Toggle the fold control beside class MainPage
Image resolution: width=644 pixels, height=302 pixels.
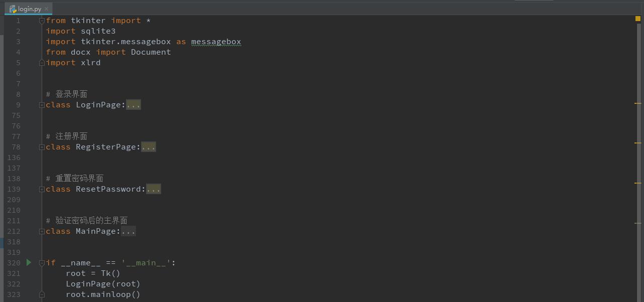coord(42,231)
